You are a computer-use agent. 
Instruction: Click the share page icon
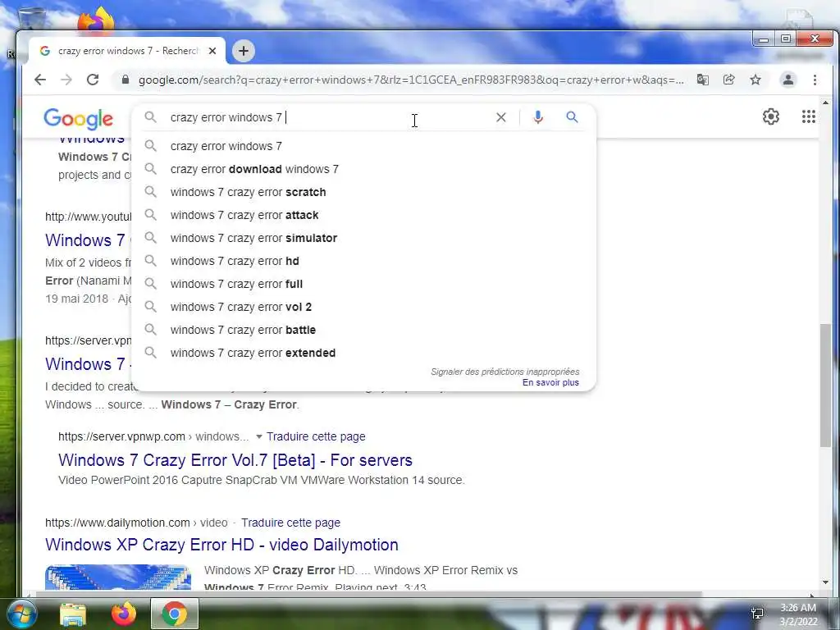(728, 80)
